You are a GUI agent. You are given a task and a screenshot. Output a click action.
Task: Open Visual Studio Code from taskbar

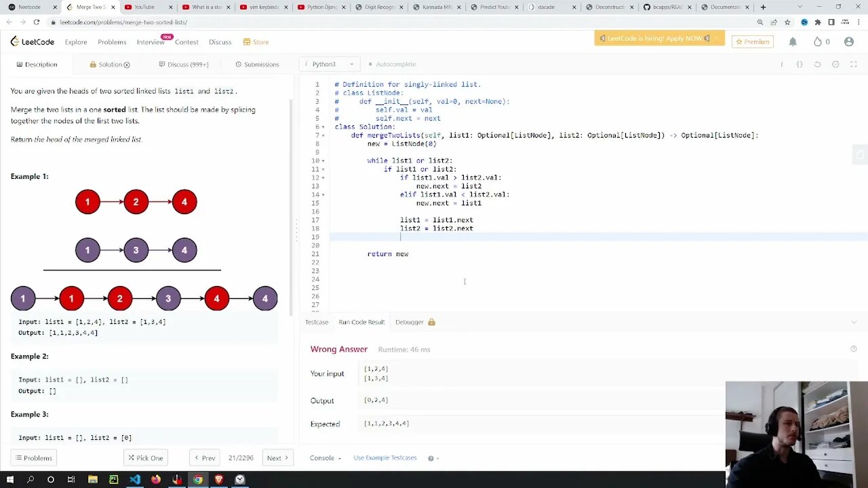point(134,480)
